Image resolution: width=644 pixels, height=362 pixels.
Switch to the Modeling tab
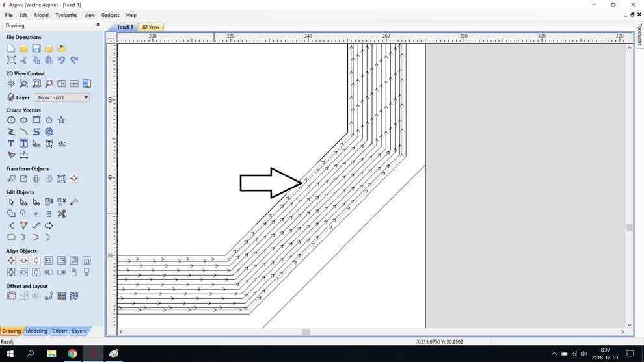[x=36, y=331]
